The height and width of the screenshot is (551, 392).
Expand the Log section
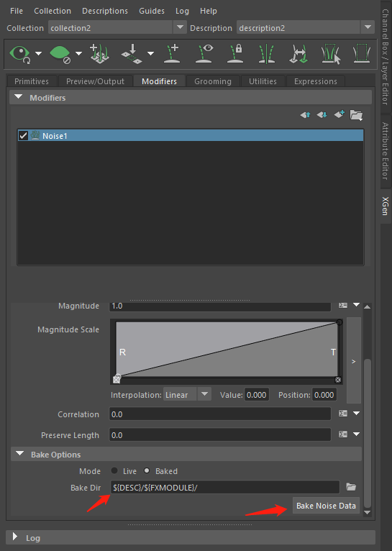point(15,537)
